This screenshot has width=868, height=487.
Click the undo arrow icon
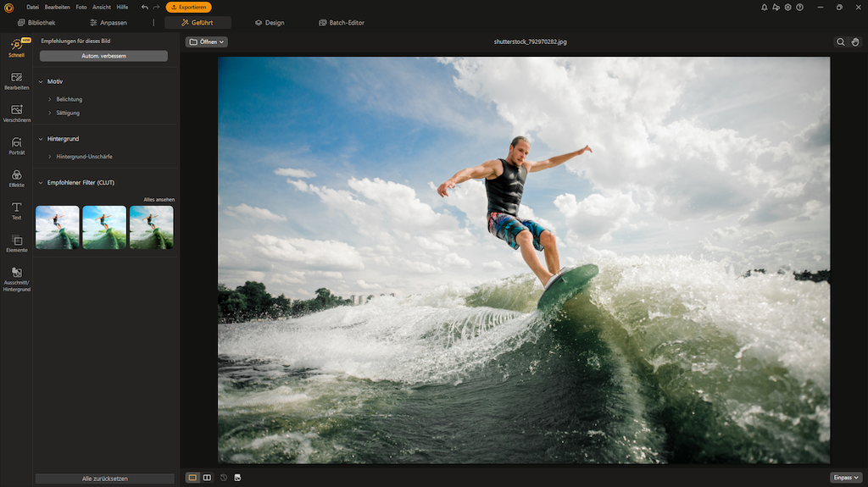144,8
